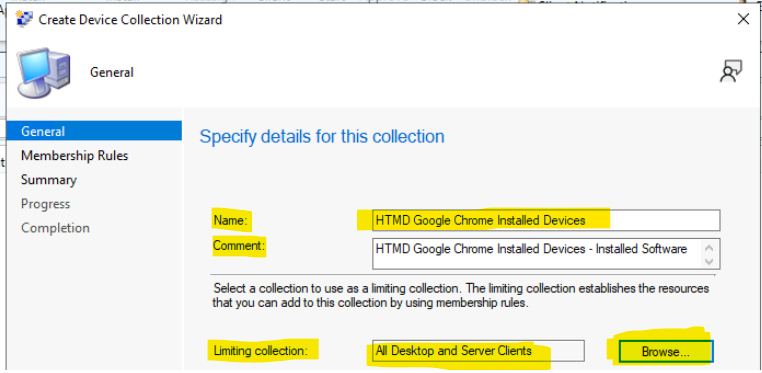
Task: Go to the Membership Rules step
Action: click(74, 155)
